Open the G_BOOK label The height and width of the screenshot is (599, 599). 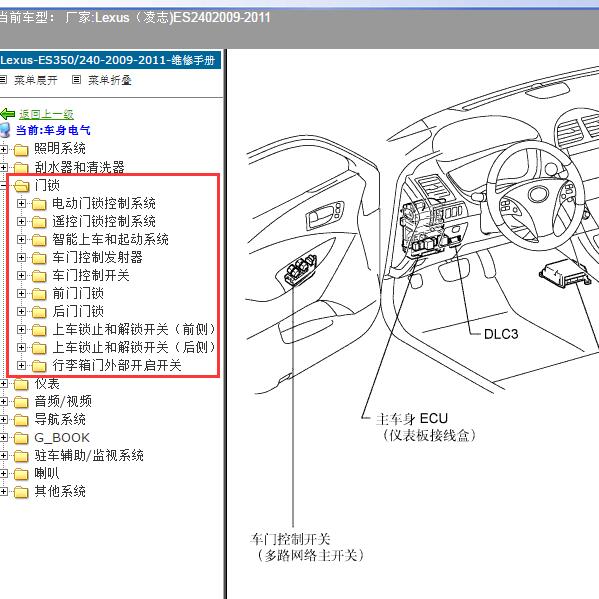pos(62,437)
